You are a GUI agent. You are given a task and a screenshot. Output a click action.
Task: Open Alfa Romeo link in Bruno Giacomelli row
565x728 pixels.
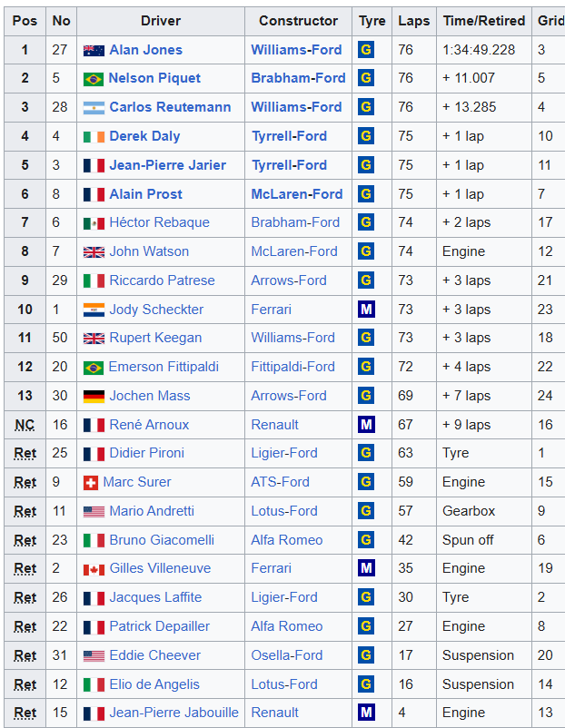(x=287, y=540)
